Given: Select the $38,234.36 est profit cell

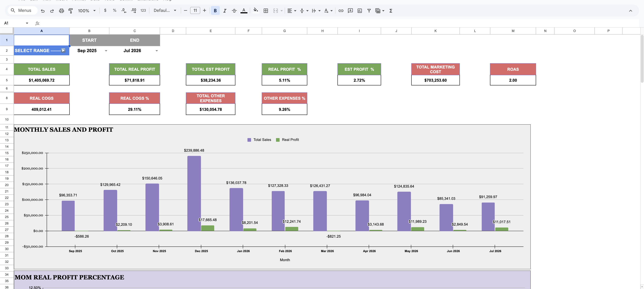Looking at the screenshot, I should (x=211, y=80).
